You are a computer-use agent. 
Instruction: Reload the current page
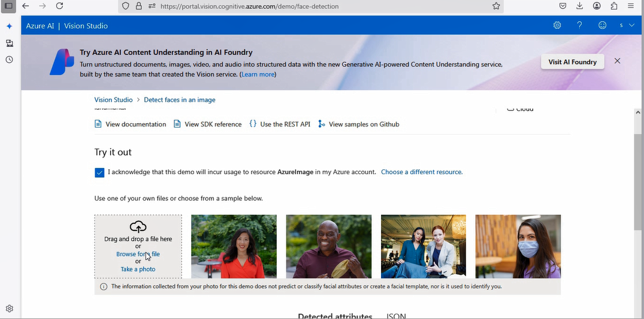point(59,6)
